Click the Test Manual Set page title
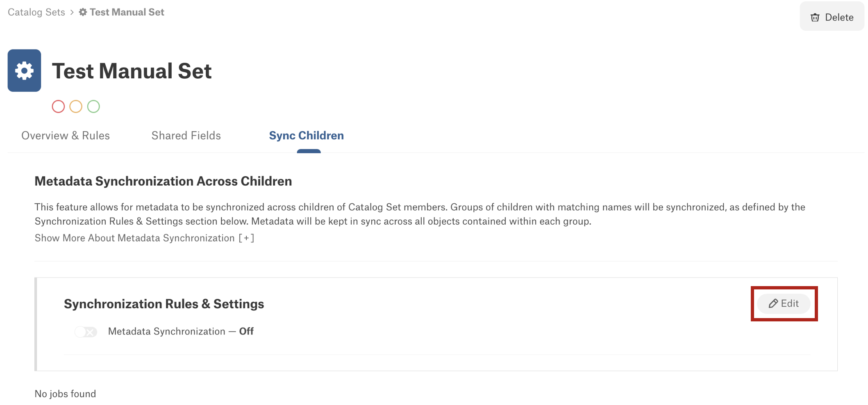Screen dimensions: 868x405 point(132,71)
